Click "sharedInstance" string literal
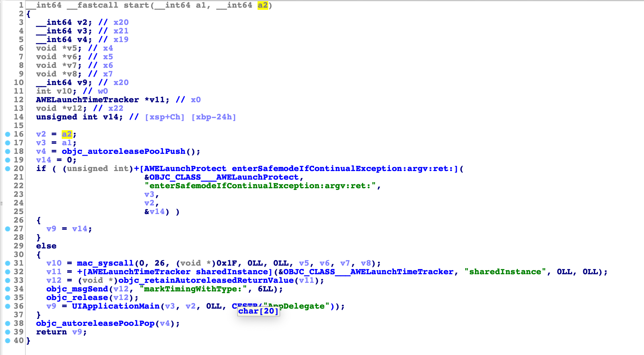This screenshot has width=644, height=355. pyautogui.click(x=505, y=272)
